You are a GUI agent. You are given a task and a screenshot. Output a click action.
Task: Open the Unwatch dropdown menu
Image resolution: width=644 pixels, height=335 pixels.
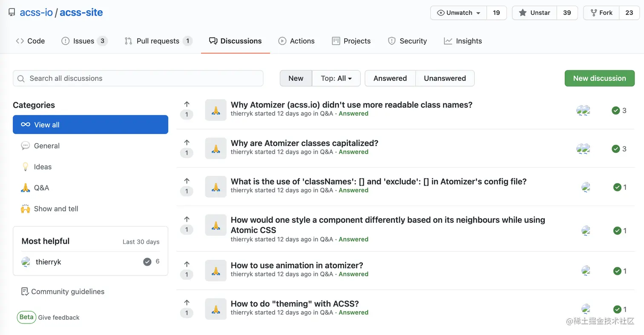pos(459,13)
